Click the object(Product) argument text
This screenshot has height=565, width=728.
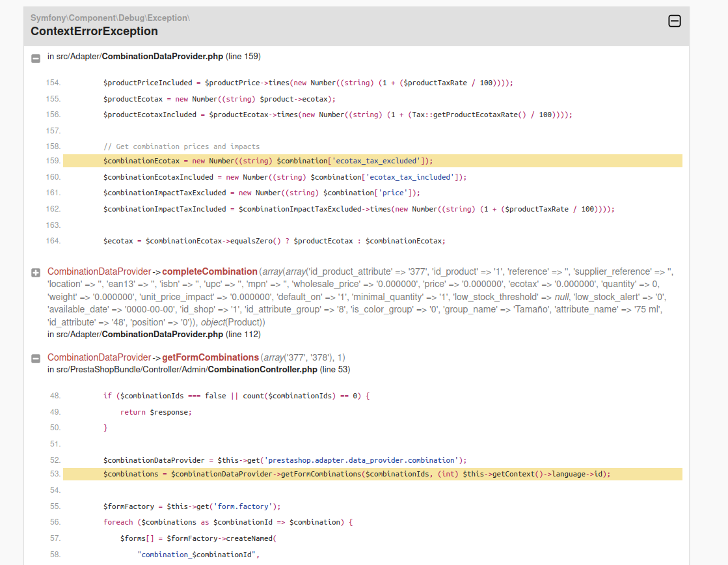coord(232,322)
